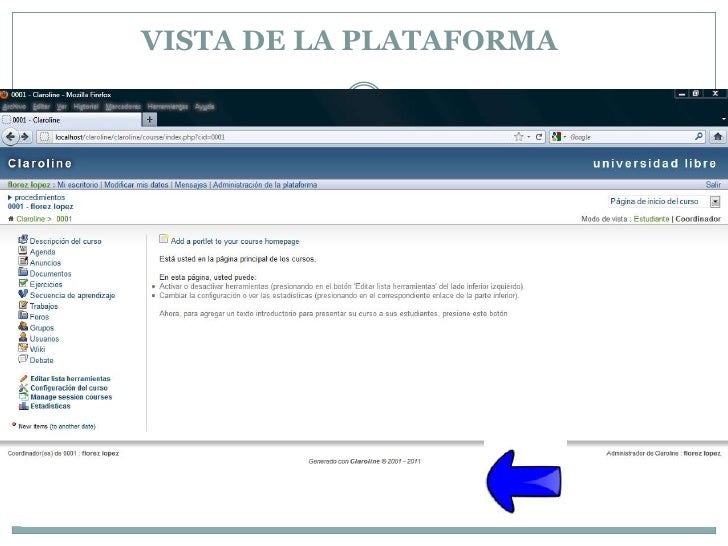Click the browser Forward arrow button

[25, 136]
